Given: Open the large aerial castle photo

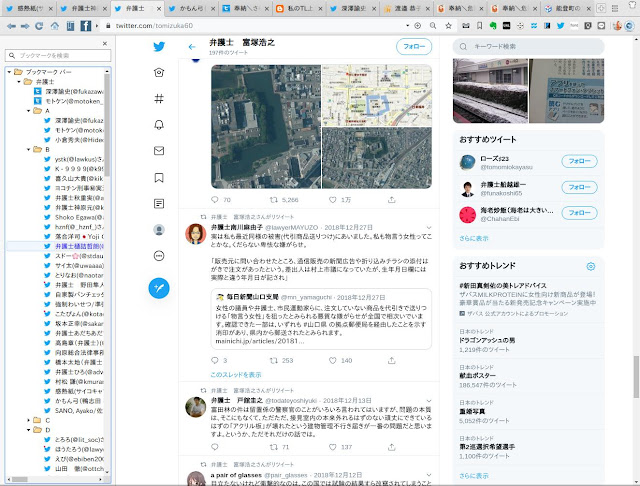Looking at the screenshot, I should pyautogui.click(x=266, y=126).
